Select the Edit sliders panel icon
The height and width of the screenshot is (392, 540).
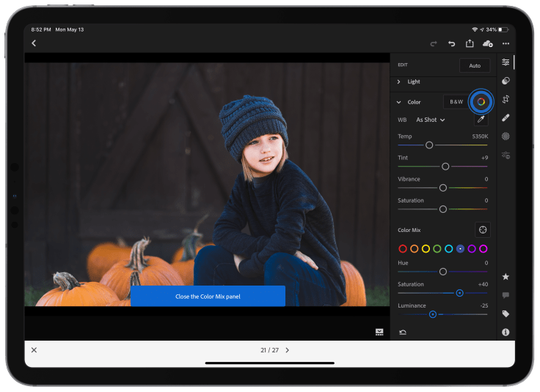point(506,62)
